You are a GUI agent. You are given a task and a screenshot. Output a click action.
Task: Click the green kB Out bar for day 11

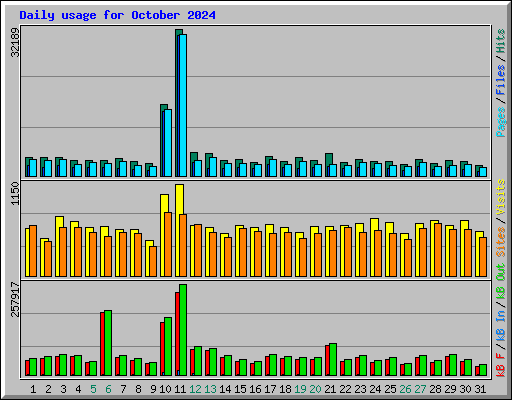pos(183,330)
